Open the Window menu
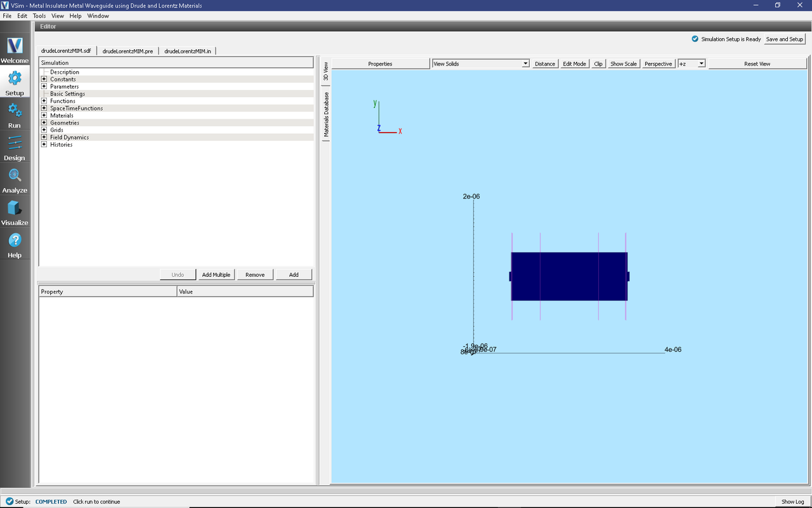The height and width of the screenshot is (508, 812). [x=98, y=16]
